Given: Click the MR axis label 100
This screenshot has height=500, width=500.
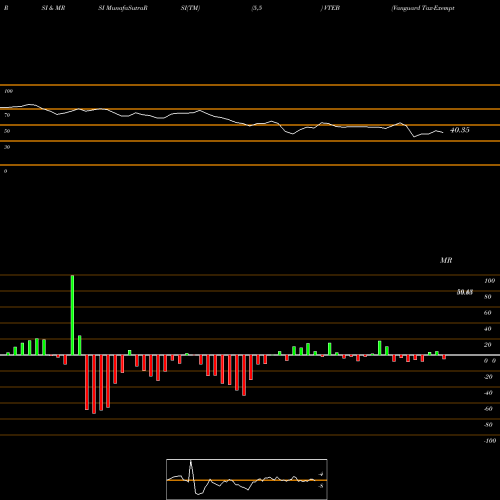Looking at the screenshot, I should (x=490, y=281).
